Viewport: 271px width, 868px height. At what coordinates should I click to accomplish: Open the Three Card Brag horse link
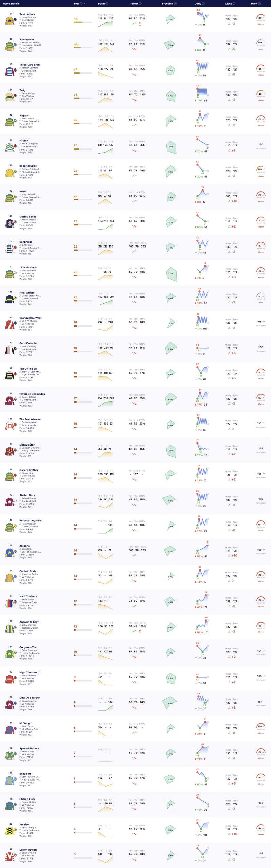(x=30, y=65)
